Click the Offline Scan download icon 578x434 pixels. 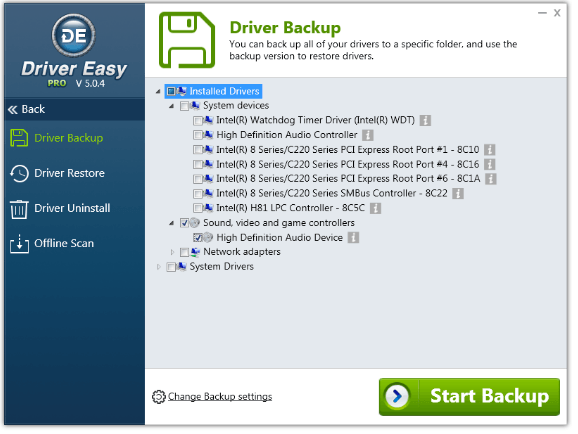[19, 244]
